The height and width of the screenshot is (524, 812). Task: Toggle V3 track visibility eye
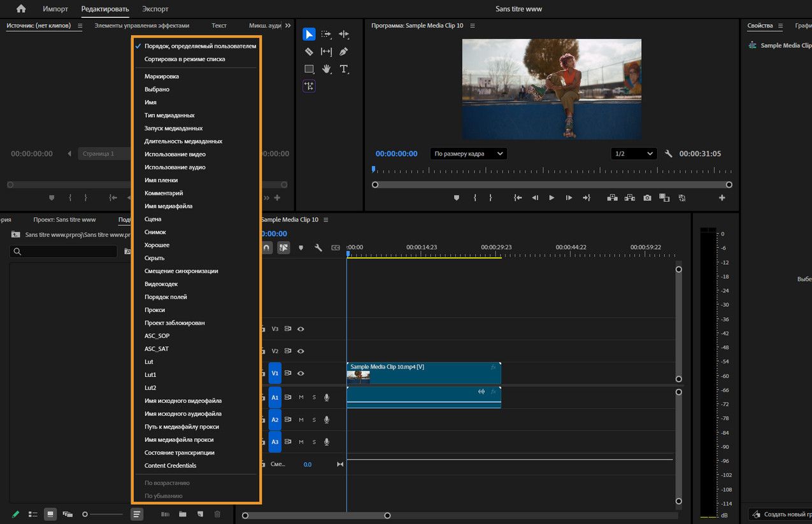[x=301, y=329]
